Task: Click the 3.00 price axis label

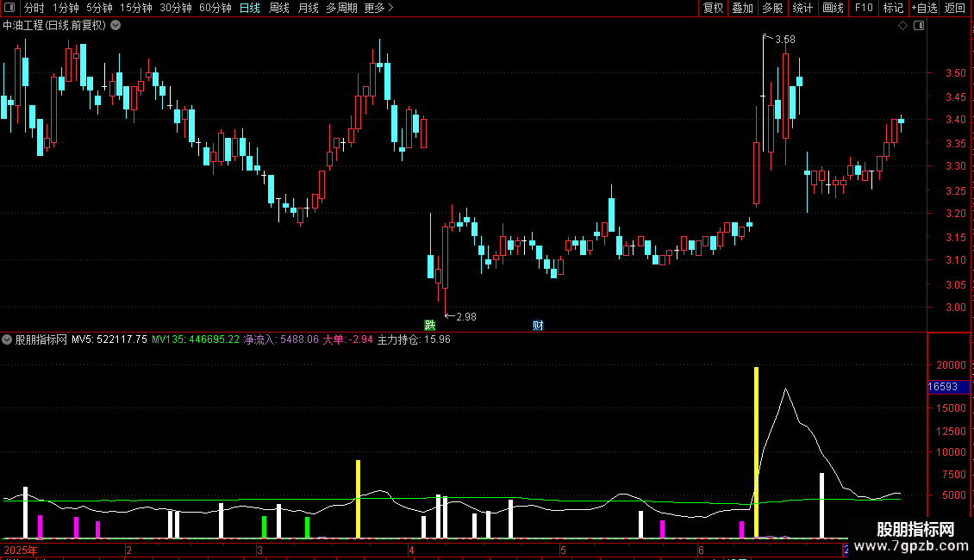Action: point(955,307)
